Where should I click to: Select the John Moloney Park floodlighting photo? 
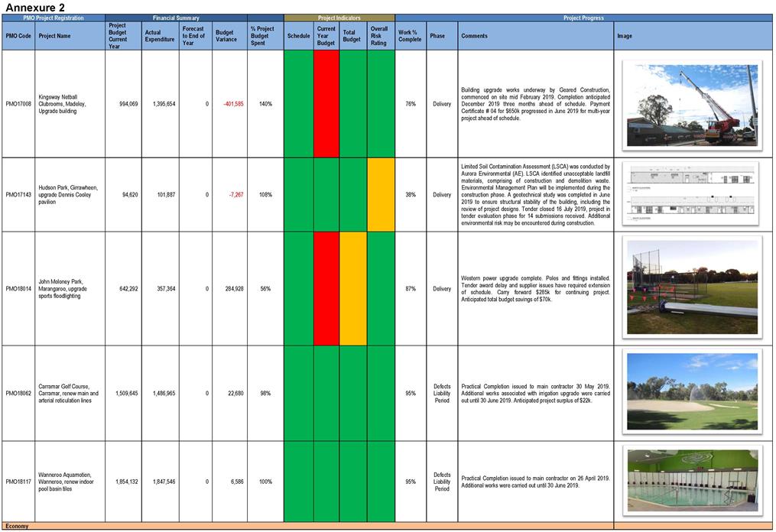(692, 287)
